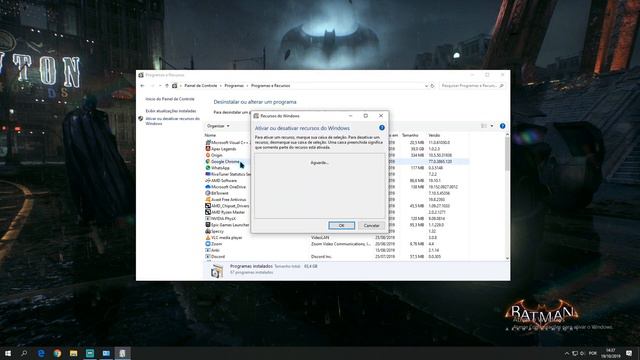The image size is (640, 360).
Task: Select the AMD_Chipset_Drivers icon
Action: (208, 206)
